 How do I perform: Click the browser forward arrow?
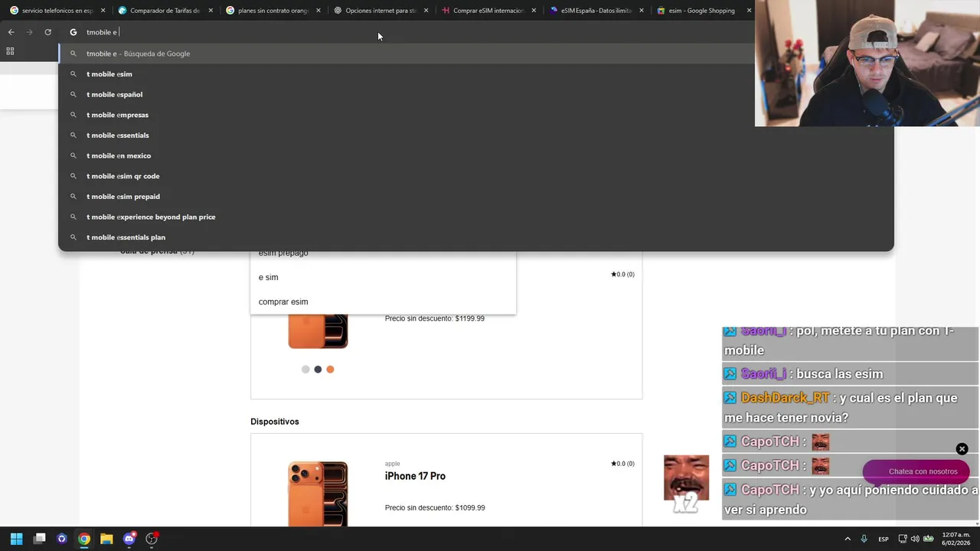29,32
